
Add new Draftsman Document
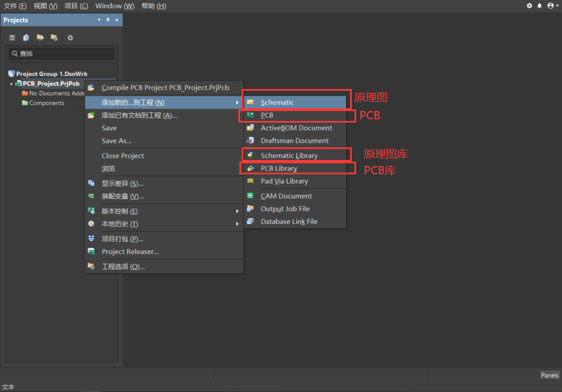click(x=295, y=141)
